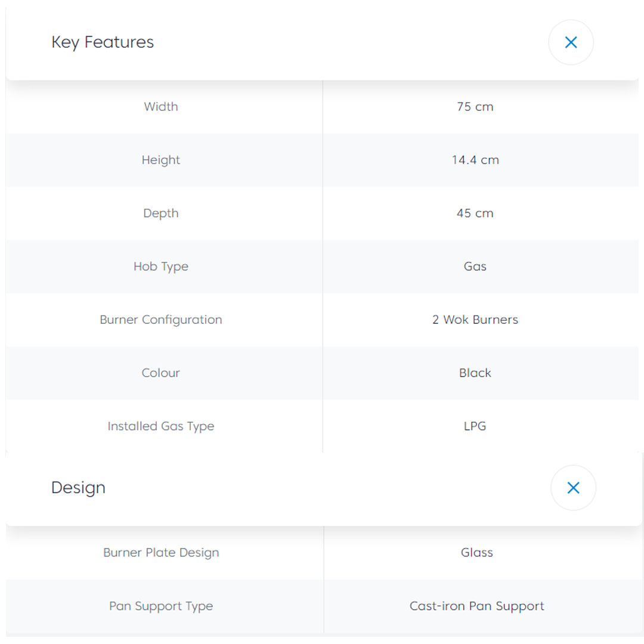Click the Key Features heading
Image resolution: width=644 pixels, height=644 pixels.
(x=103, y=42)
